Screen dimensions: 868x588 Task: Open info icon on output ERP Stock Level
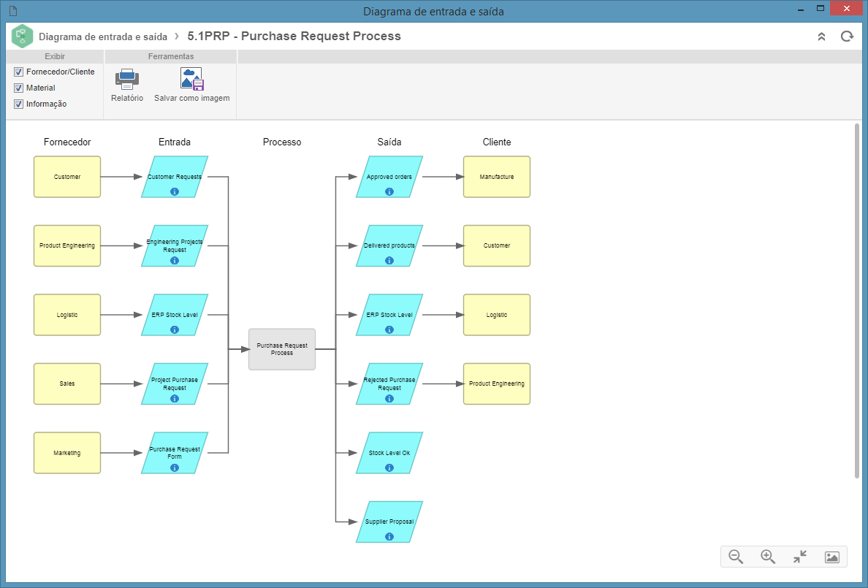pyautogui.click(x=389, y=329)
